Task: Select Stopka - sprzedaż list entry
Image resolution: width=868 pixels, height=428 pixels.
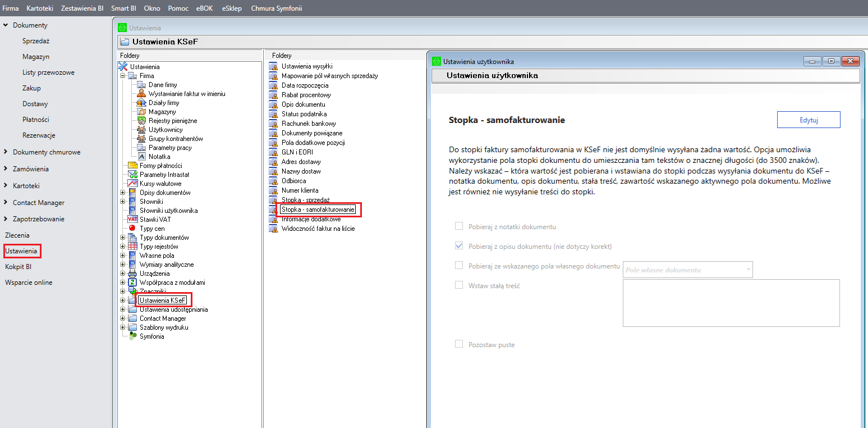Action: click(305, 199)
